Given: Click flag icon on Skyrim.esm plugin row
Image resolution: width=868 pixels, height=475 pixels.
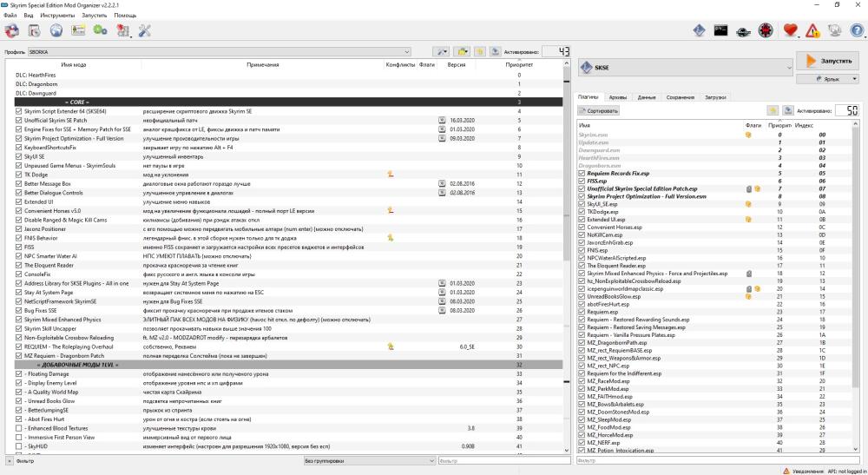Looking at the screenshot, I should [748, 135].
